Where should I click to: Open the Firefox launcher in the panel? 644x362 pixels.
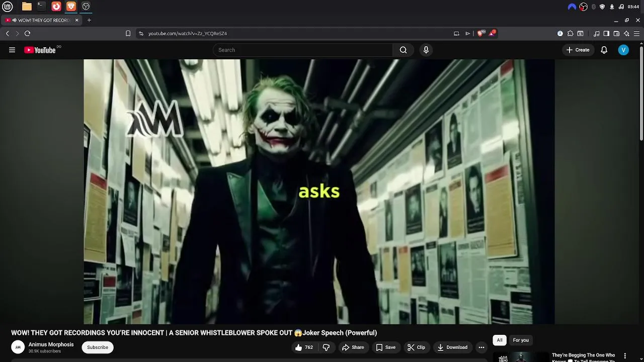pos(56,7)
